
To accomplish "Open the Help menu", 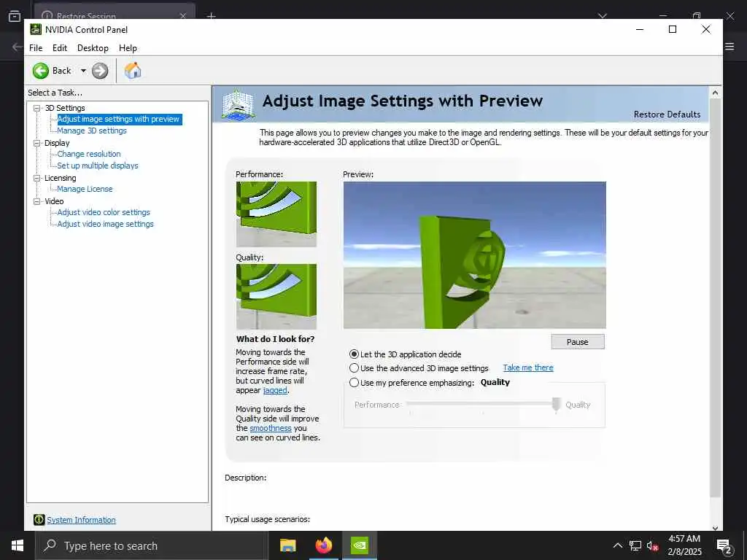I will pyautogui.click(x=128, y=48).
